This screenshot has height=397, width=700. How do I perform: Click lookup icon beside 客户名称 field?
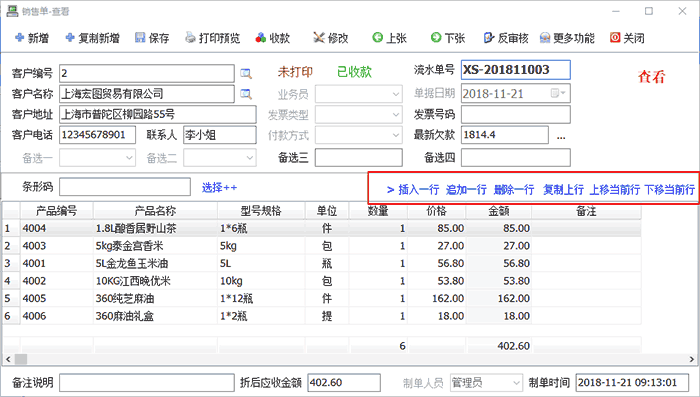click(246, 94)
